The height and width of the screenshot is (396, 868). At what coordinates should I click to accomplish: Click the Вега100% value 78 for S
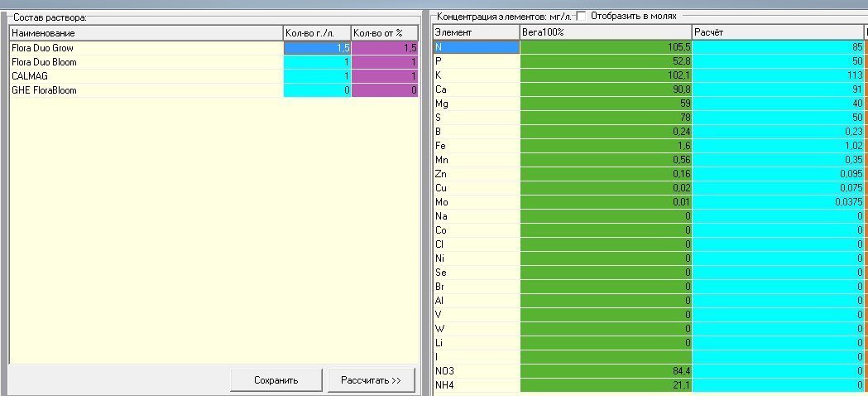coord(606,118)
